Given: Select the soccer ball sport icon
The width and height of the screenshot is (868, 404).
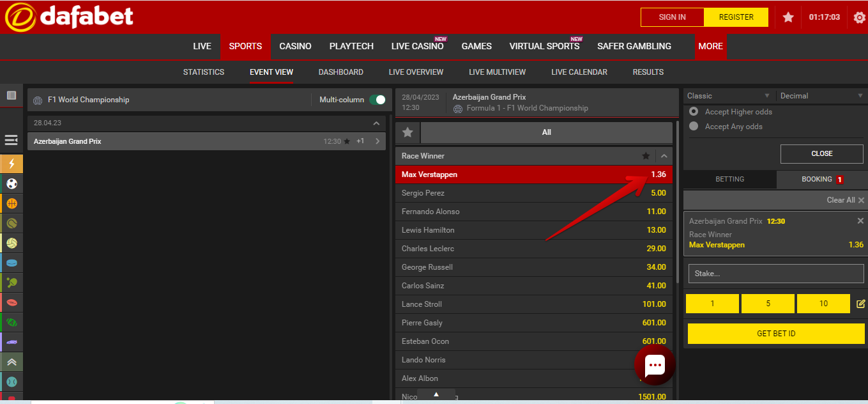Looking at the screenshot, I should click(x=11, y=183).
